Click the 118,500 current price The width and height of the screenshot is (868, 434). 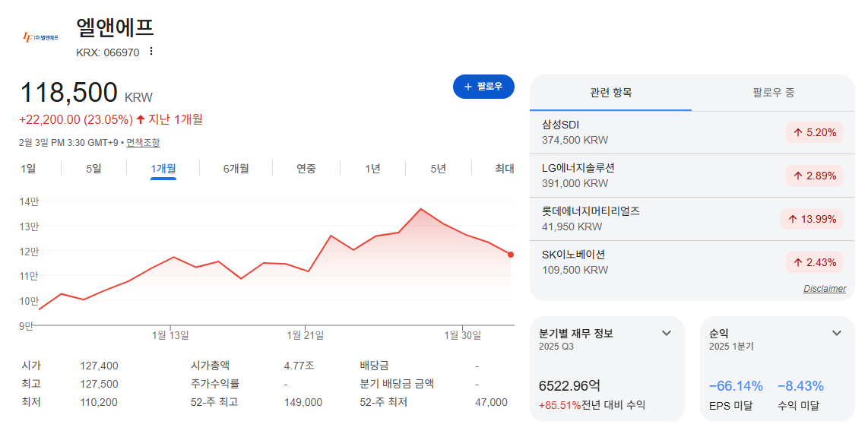point(69,93)
